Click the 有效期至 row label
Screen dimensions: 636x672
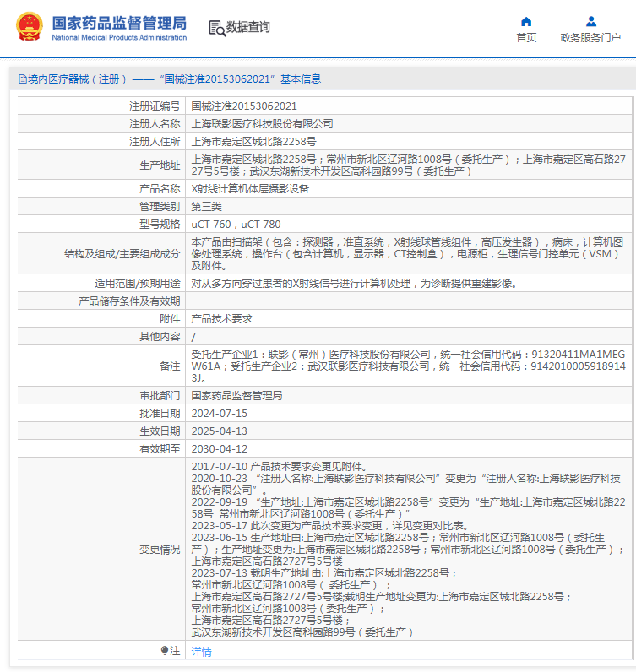(160, 449)
